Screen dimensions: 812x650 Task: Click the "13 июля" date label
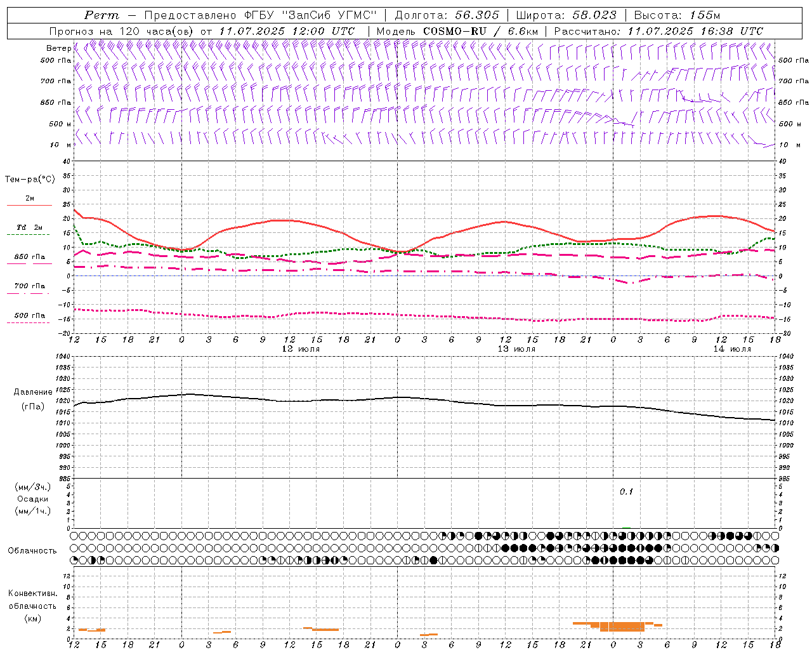tap(516, 349)
